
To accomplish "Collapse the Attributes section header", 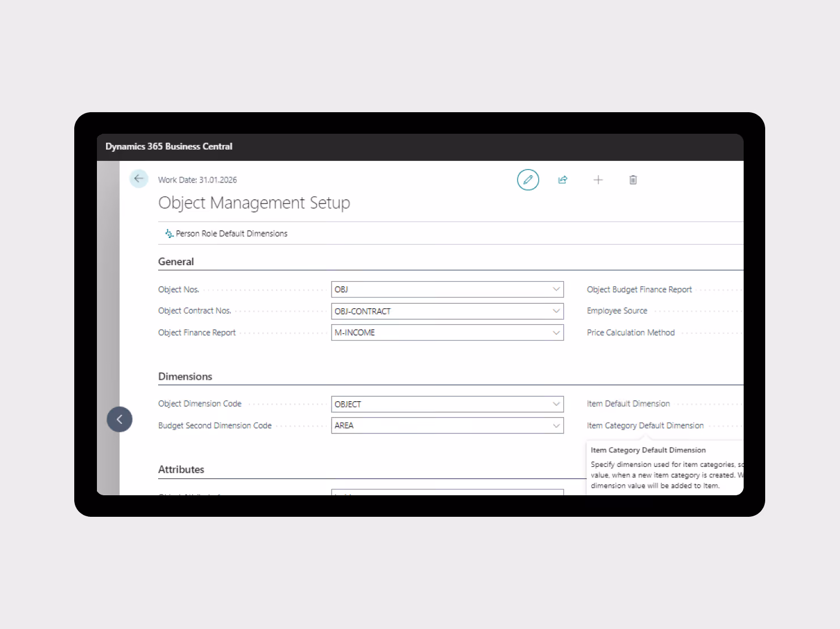I will [x=181, y=470].
